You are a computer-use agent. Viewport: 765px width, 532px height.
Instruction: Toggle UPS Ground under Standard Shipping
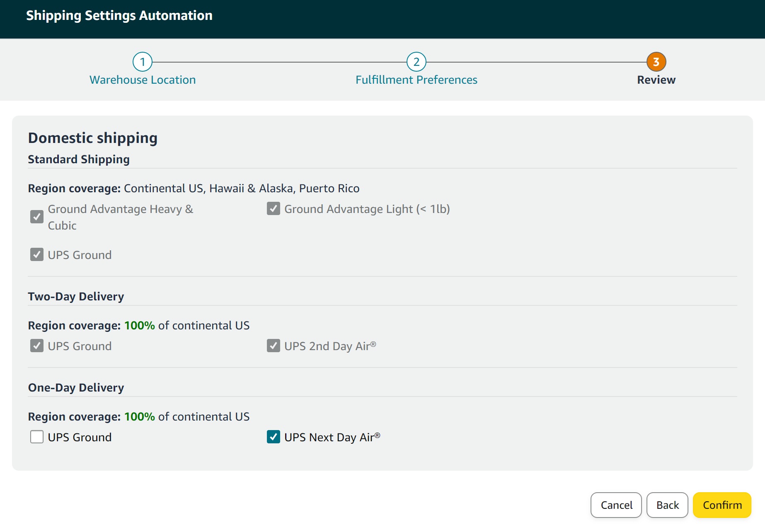click(x=37, y=254)
